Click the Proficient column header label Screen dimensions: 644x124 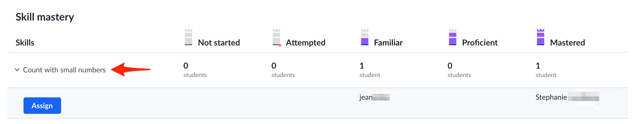click(x=480, y=43)
